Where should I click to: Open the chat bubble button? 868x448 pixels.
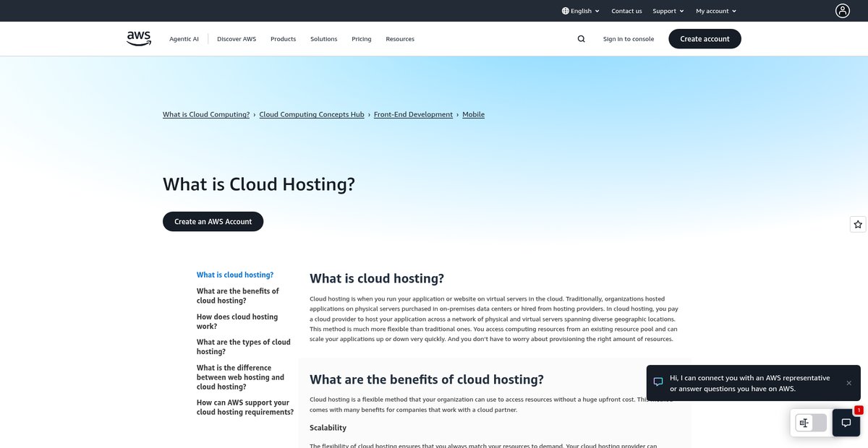click(x=846, y=423)
